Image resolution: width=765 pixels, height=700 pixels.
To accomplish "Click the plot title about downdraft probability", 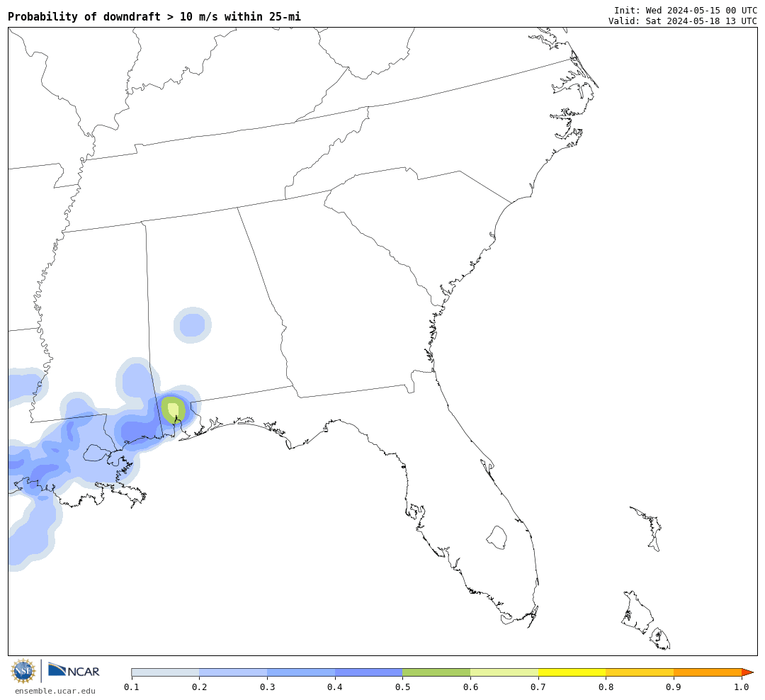I will [x=154, y=16].
